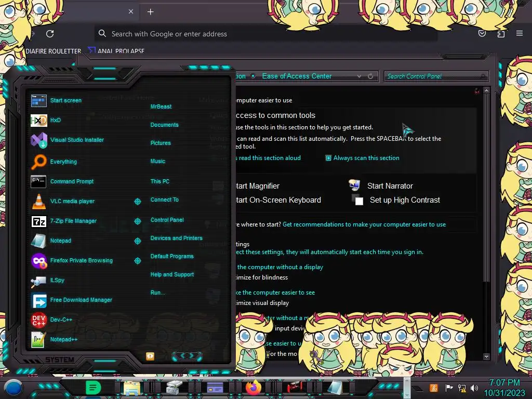Open Get recommendations link
Viewport: 532px width, 399px height.
[x=364, y=224]
